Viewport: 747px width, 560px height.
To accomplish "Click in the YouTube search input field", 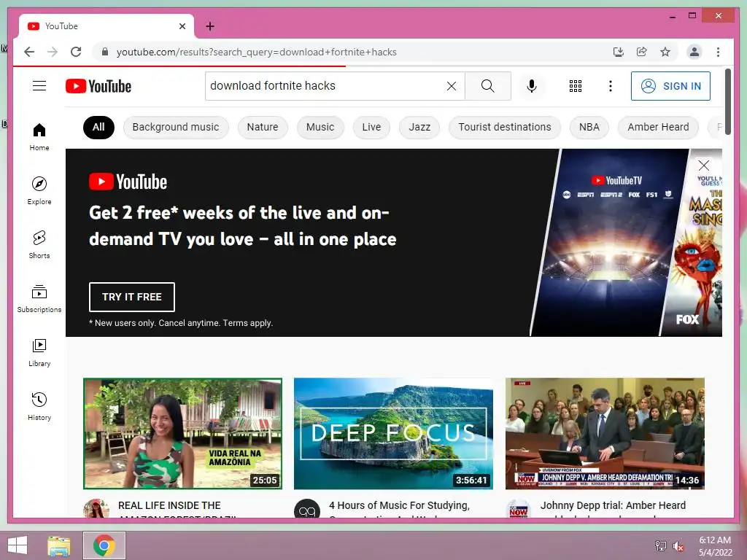I will (326, 86).
